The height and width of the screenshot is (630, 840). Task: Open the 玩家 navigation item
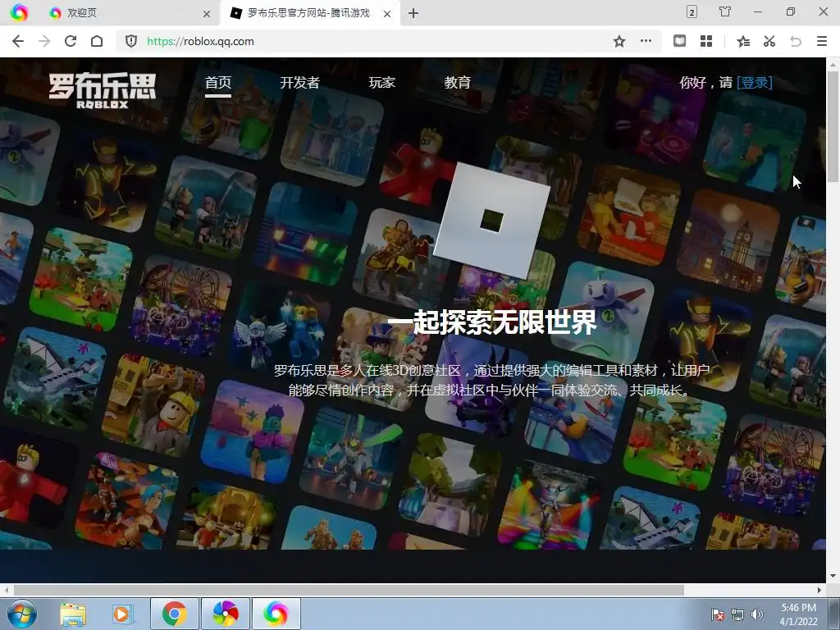pyautogui.click(x=382, y=83)
